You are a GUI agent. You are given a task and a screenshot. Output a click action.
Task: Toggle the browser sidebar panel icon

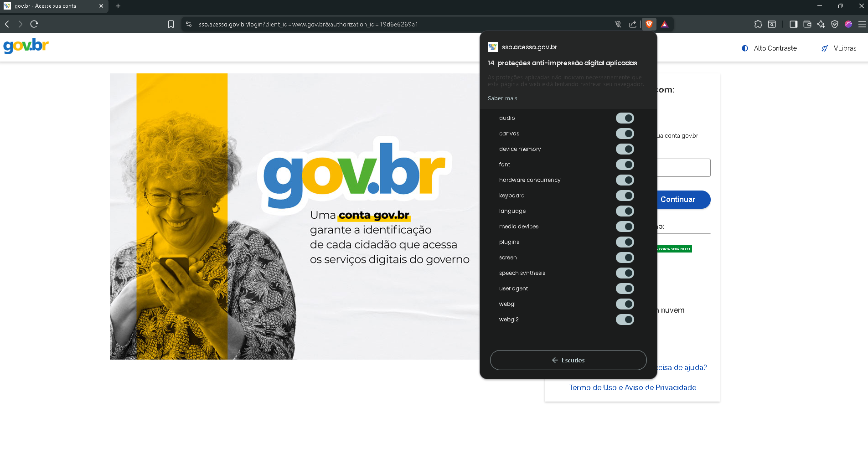click(793, 24)
